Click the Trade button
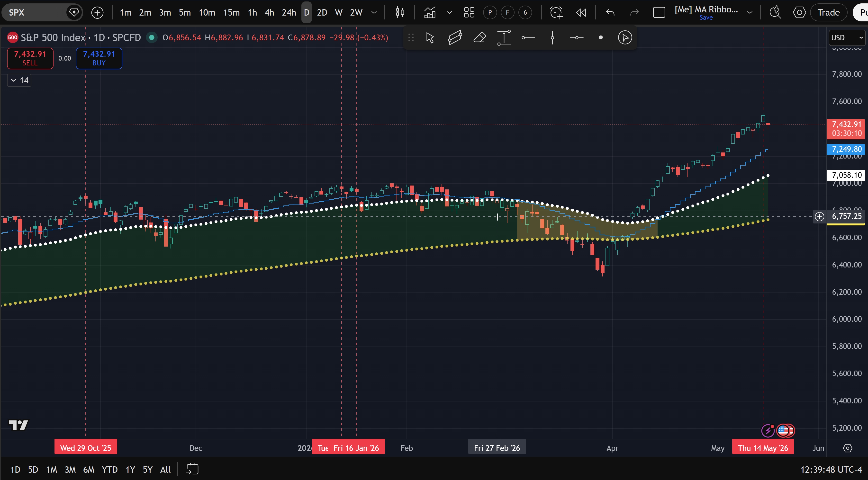The image size is (868, 480). tap(829, 13)
